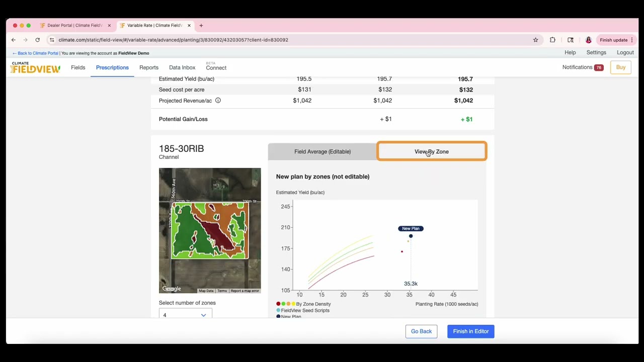Click the Logout link
This screenshot has height=362, width=644.
click(625, 52)
